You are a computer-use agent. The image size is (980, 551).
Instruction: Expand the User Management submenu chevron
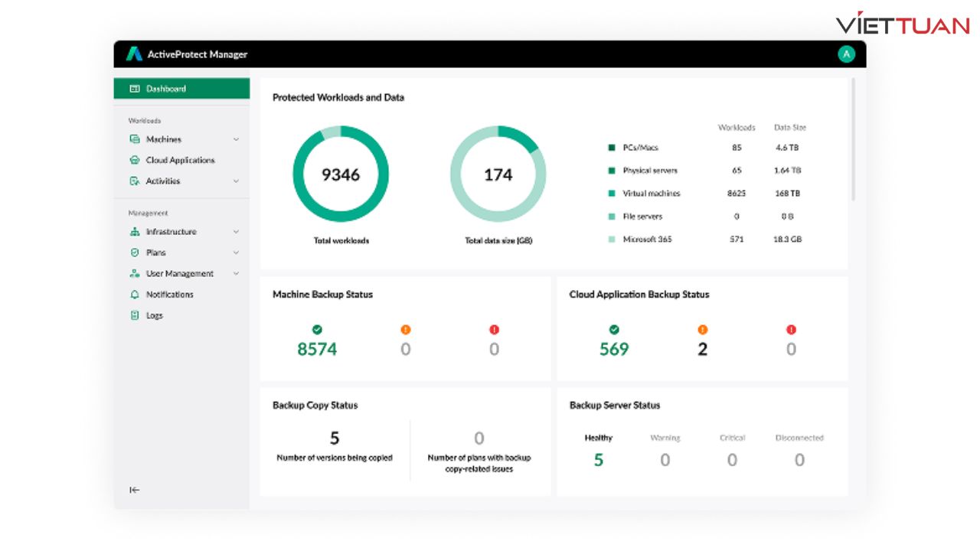click(236, 273)
